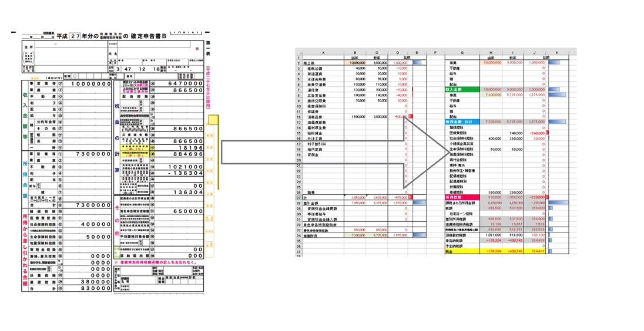Click 青色申告特別控除 当年 cell 650,000 in spreadsheet
Screen dimensions: 644x331
355,230
